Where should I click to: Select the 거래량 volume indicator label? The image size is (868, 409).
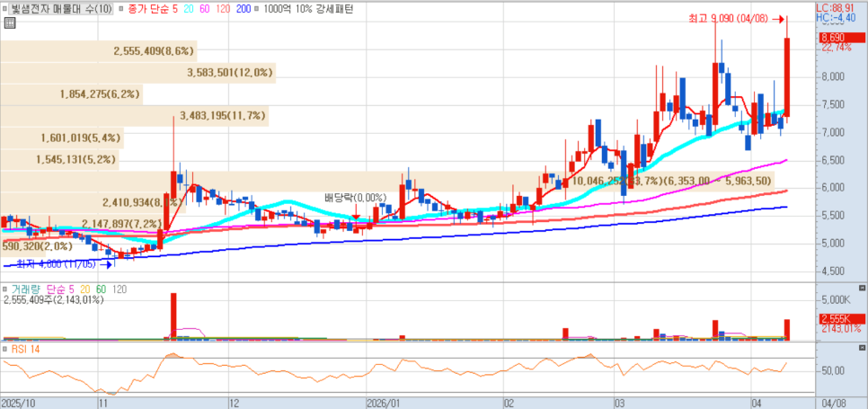click(25, 289)
